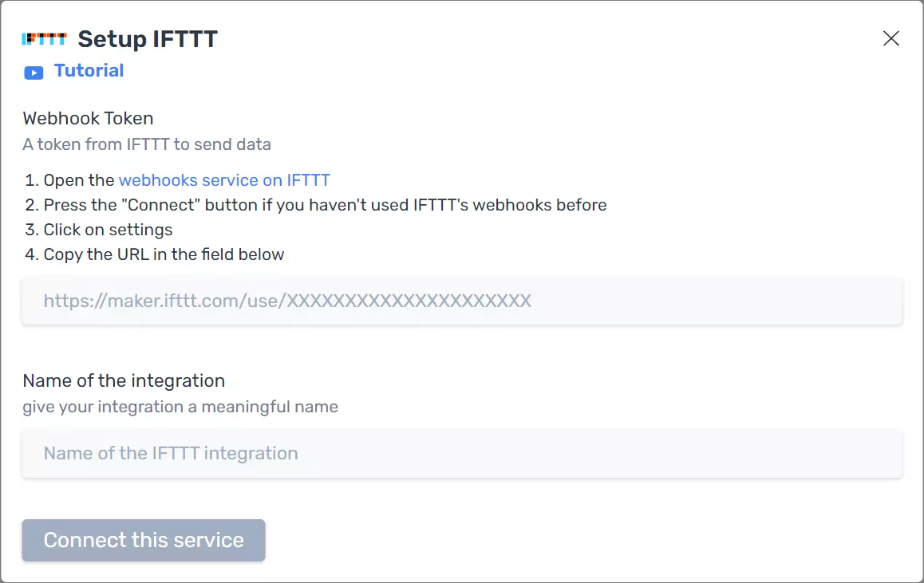Click the maker.ifttt.com placeholder text field
Viewport: 924px width, 583px height.
[287, 301]
